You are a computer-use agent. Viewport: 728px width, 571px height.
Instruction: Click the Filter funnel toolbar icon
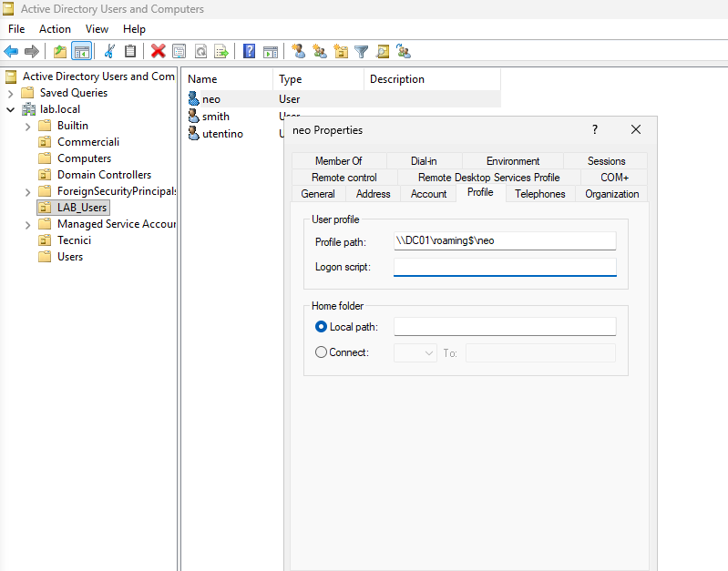click(362, 52)
